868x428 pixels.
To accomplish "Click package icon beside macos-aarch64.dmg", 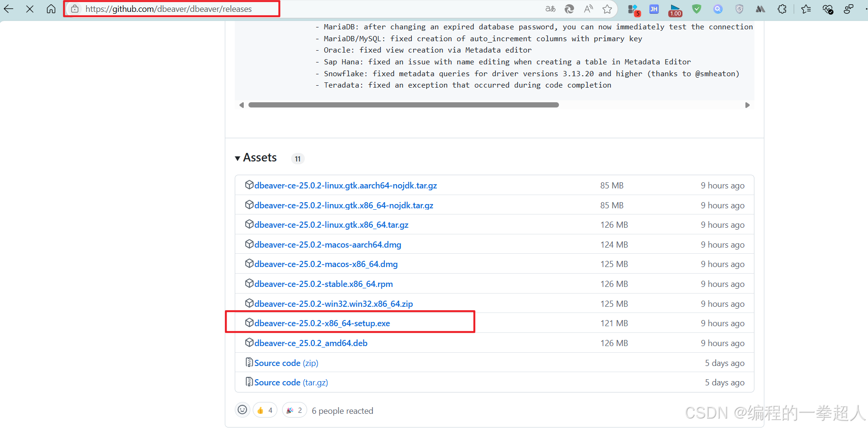I will 249,244.
